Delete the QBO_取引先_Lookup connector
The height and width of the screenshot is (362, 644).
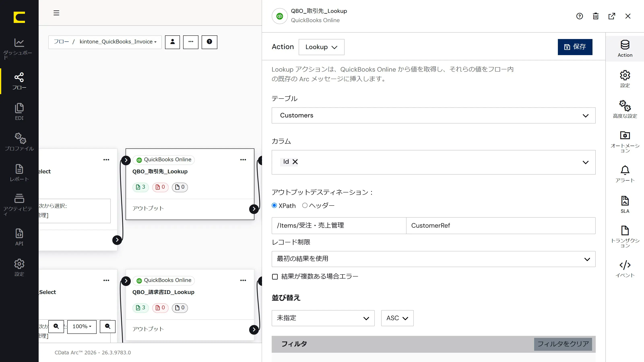click(596, 16)
